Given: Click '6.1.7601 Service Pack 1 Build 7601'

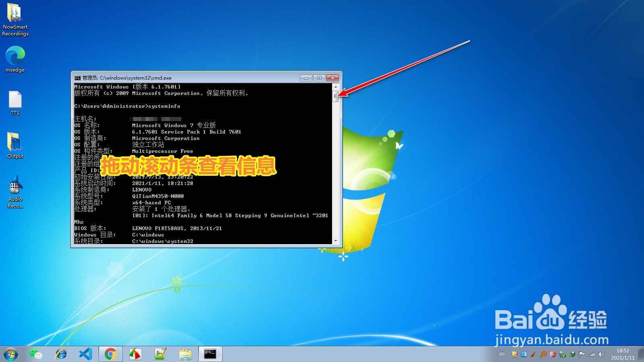Looking at the screenshot, I should (x=187, y=132).
